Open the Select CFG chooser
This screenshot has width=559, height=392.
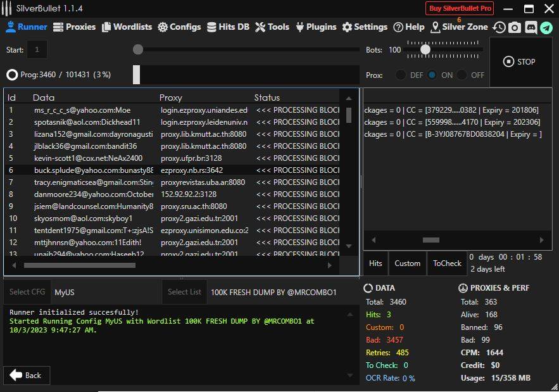point(27,292)
